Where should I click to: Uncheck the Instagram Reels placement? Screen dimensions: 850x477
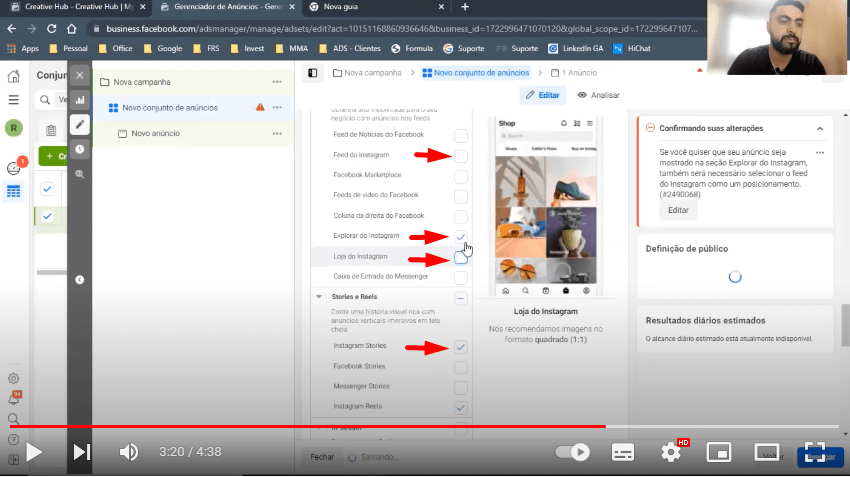click(461, 408)
